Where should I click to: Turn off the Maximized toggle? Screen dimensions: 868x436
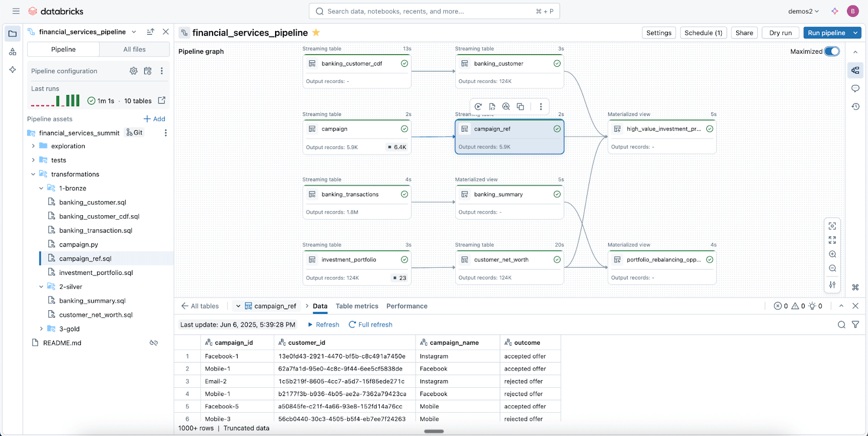click(x=832, y=52)
